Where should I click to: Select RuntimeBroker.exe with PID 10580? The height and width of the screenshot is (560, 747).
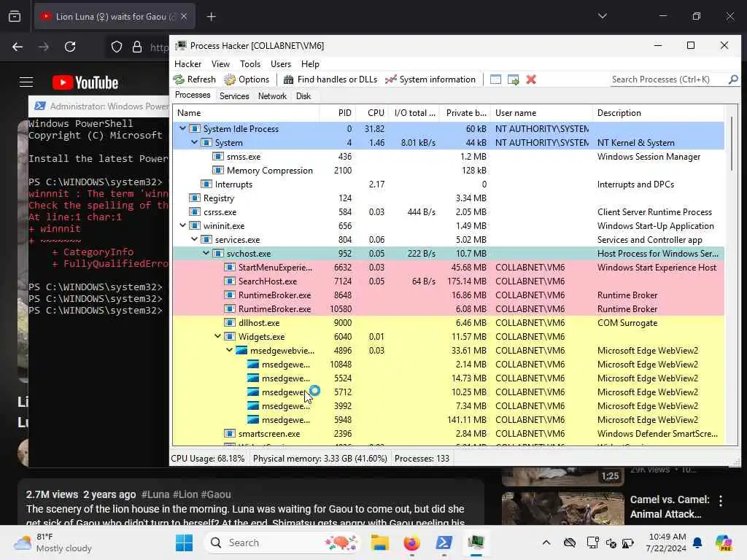[x=449, y=308]
